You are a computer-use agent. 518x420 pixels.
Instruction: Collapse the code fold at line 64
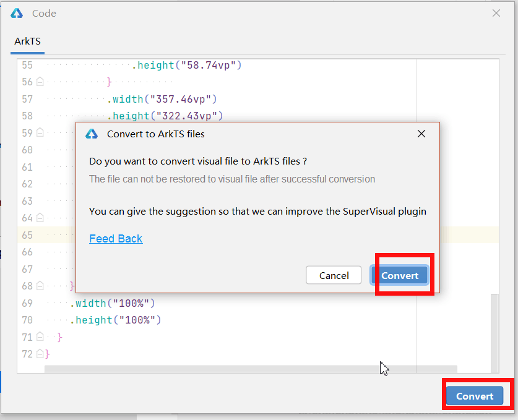pos(40,218)
